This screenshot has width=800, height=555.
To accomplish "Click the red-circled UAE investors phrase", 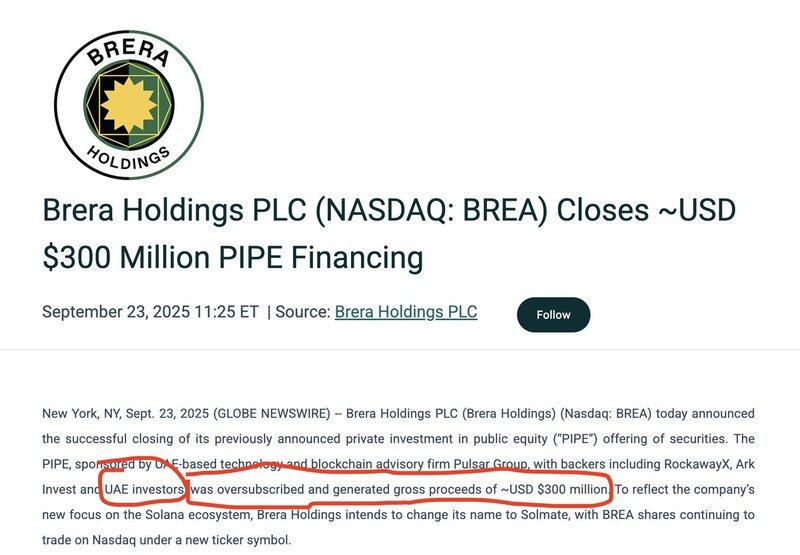I will click(x=144, y=490).
